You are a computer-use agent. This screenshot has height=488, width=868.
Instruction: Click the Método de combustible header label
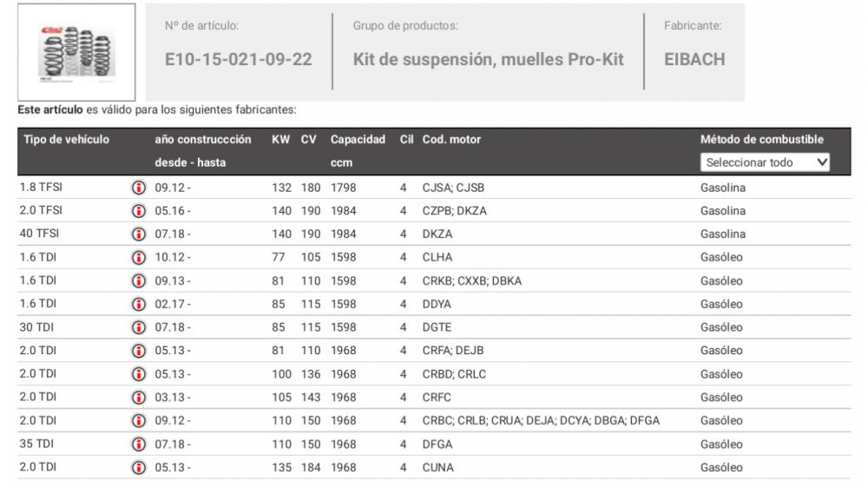pyautogui.click(x=762, y=140)
